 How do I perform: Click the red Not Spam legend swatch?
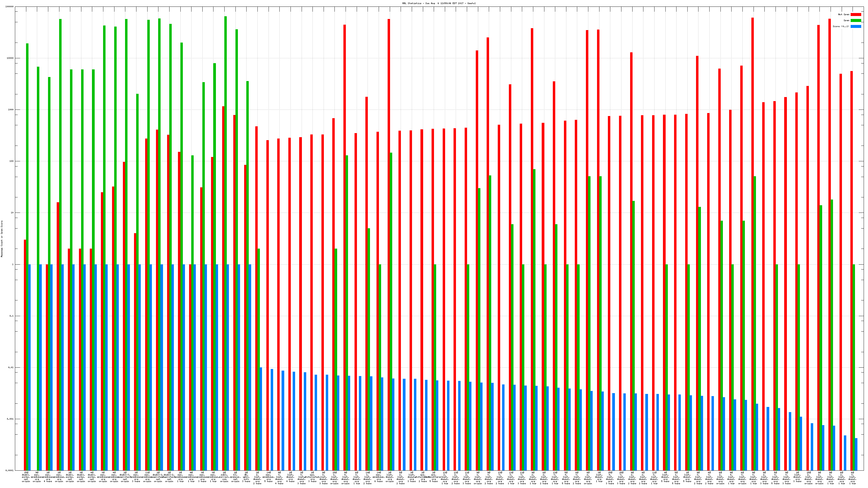(x=856, y=14)
